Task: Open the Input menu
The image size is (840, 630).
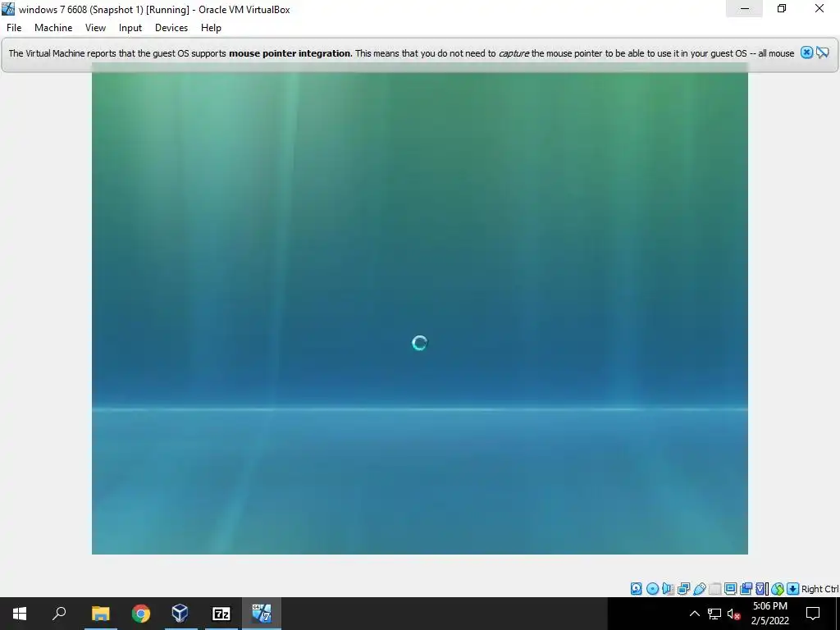Action: 130,28
